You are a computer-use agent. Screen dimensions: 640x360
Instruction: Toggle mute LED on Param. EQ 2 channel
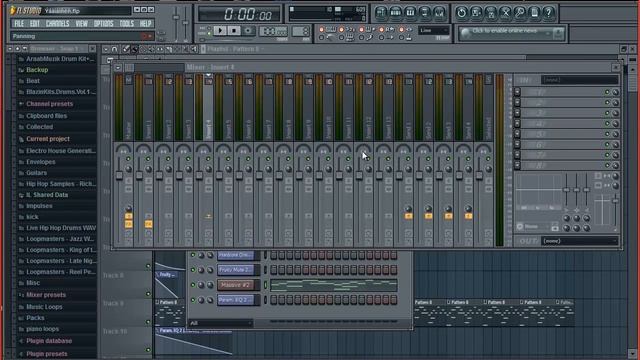[193, 300]
